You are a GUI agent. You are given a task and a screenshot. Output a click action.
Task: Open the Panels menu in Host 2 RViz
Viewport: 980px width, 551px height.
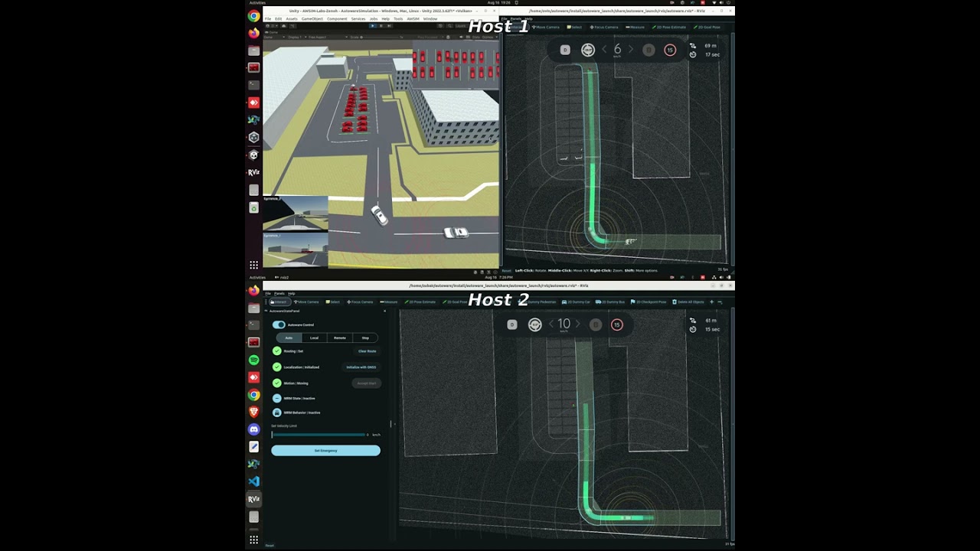click(x=279, y=293)
